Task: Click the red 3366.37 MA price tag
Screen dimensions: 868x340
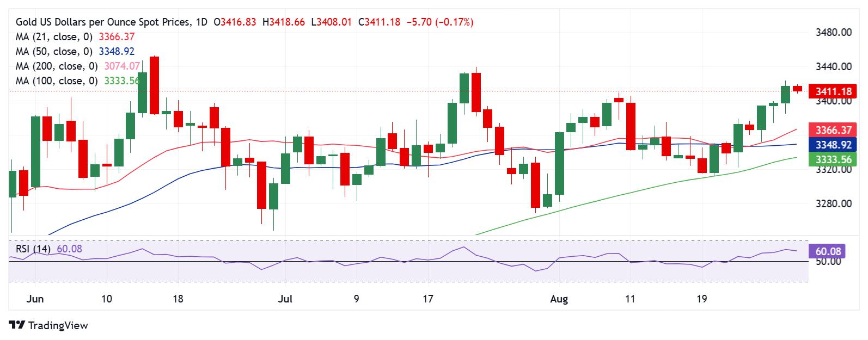Action: 833,130
